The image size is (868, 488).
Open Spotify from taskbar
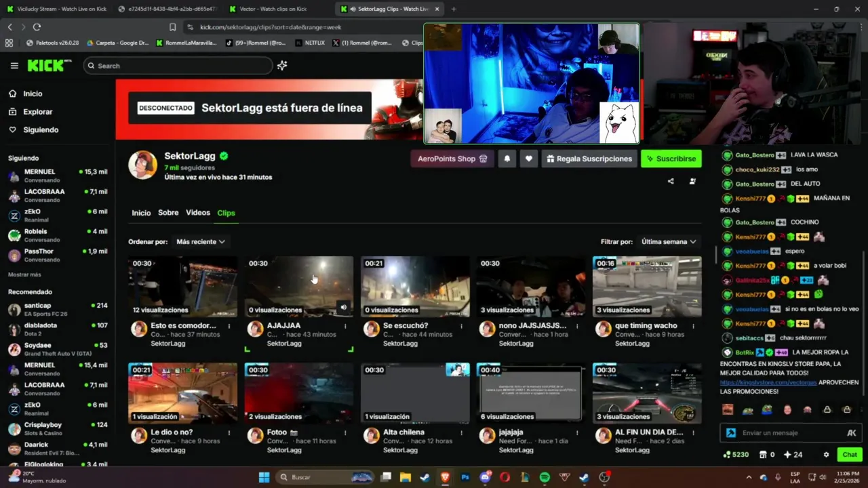tap(545, 477)
